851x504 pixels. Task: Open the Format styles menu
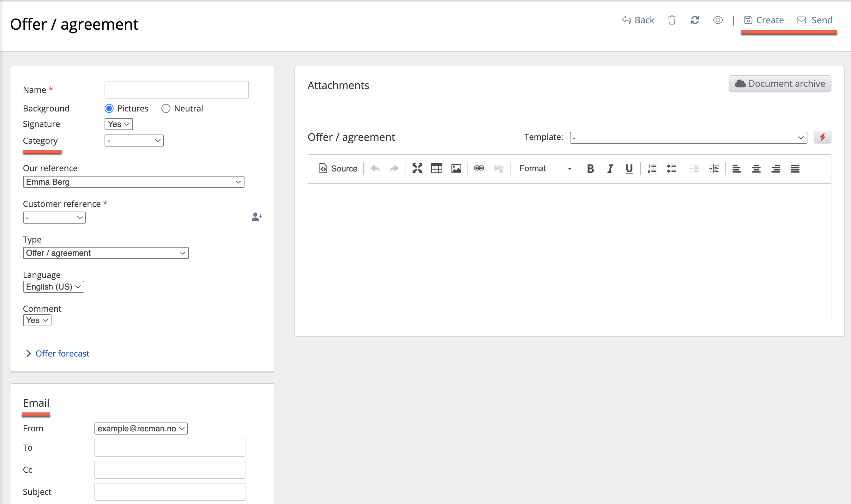[x=545, y=169]
